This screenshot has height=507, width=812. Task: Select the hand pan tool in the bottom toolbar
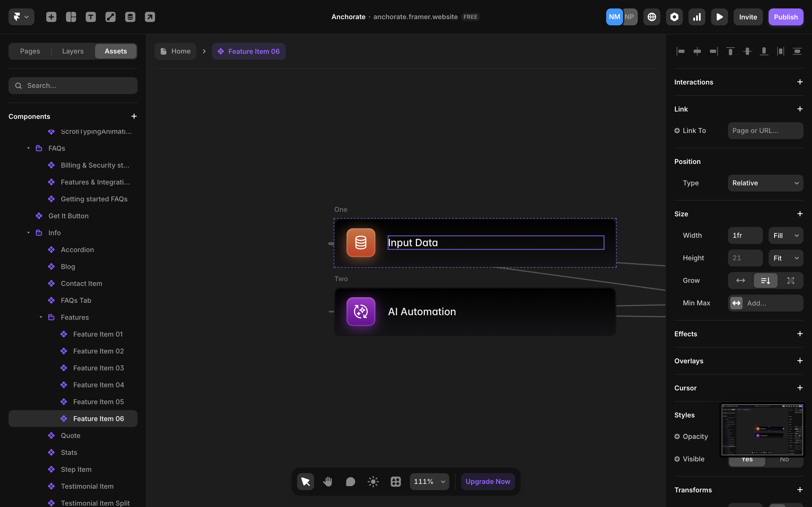click(328, 481)
